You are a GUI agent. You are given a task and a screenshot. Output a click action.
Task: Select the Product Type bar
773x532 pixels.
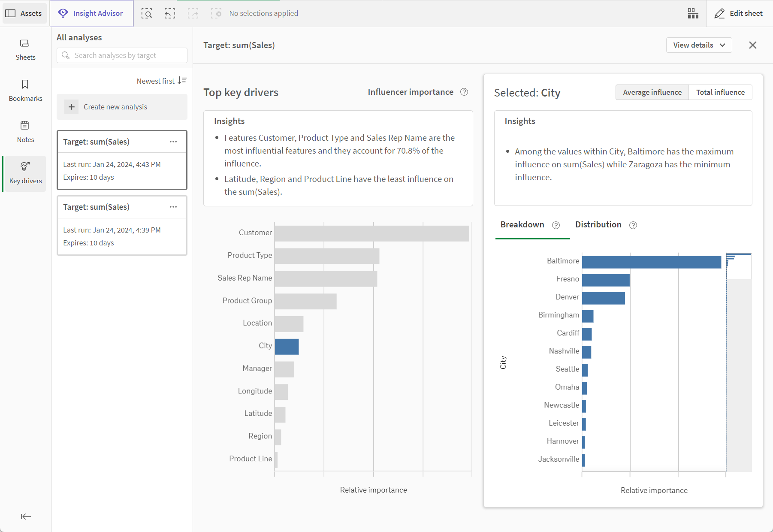click(x=327, y=256)
